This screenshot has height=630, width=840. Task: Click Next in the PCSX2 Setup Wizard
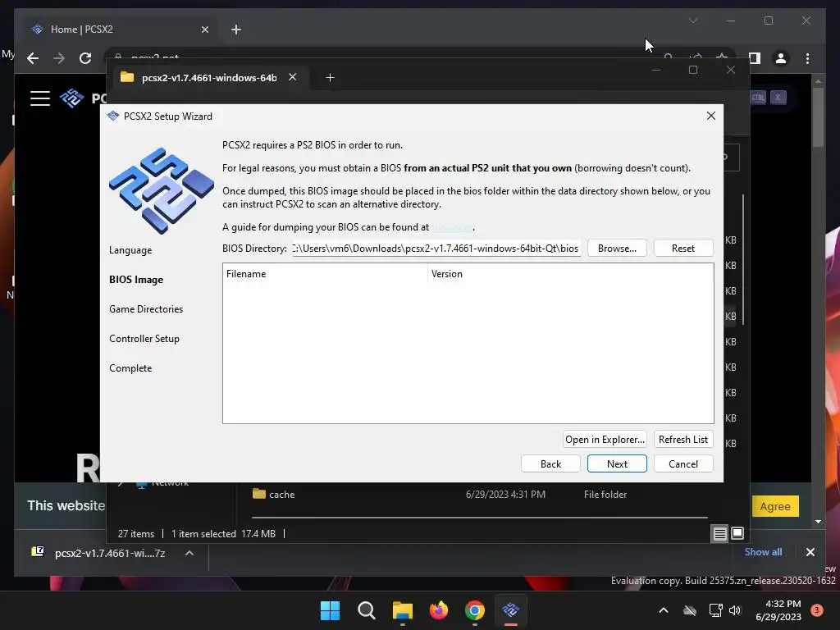[617, 464]
